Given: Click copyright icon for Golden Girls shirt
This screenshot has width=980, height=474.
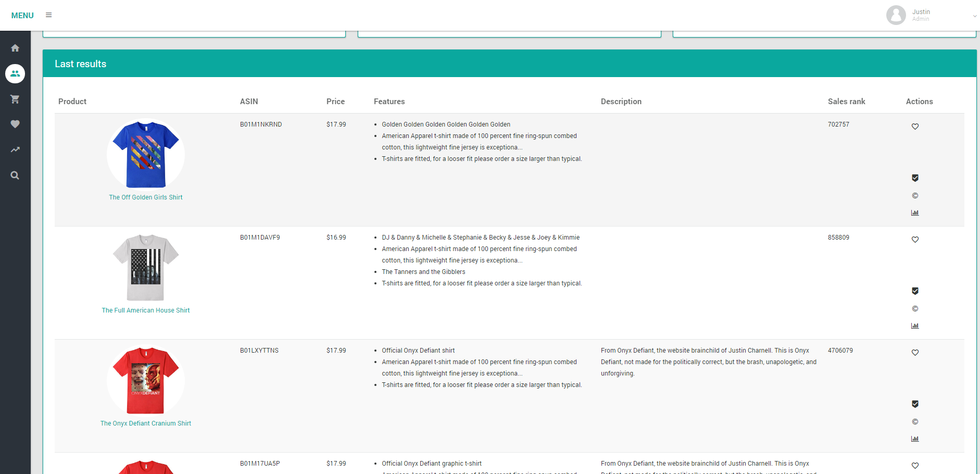Looking at the screenshot, I should click(x=915, y=196).
